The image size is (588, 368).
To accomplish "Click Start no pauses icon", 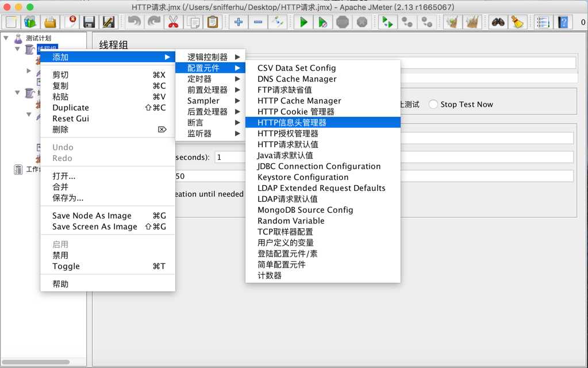I will point(323,22).
